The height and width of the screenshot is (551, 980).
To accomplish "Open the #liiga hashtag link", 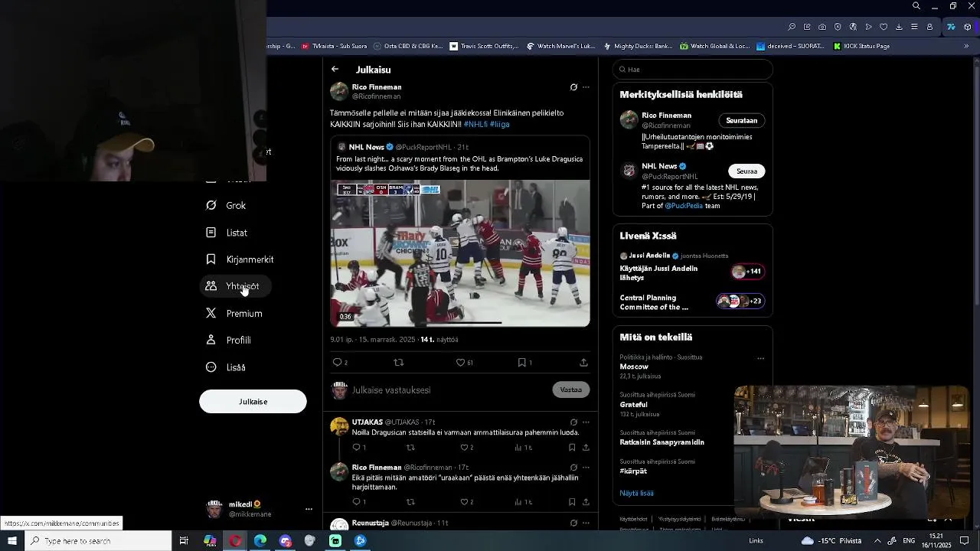I will click(500, 124).
